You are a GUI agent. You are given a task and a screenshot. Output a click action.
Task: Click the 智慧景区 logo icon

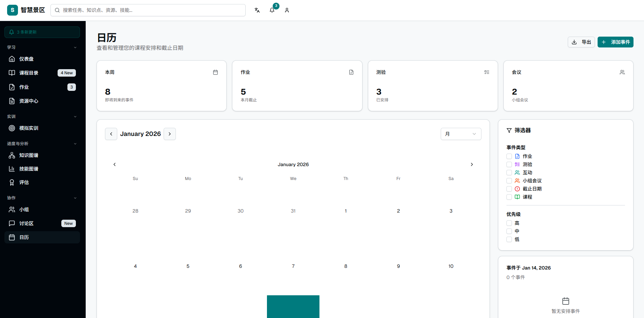tap(13, 10)
